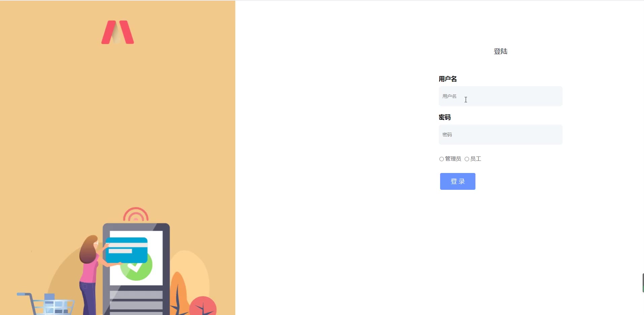Click the bold 用户名 field label

(x=448, y=79)
